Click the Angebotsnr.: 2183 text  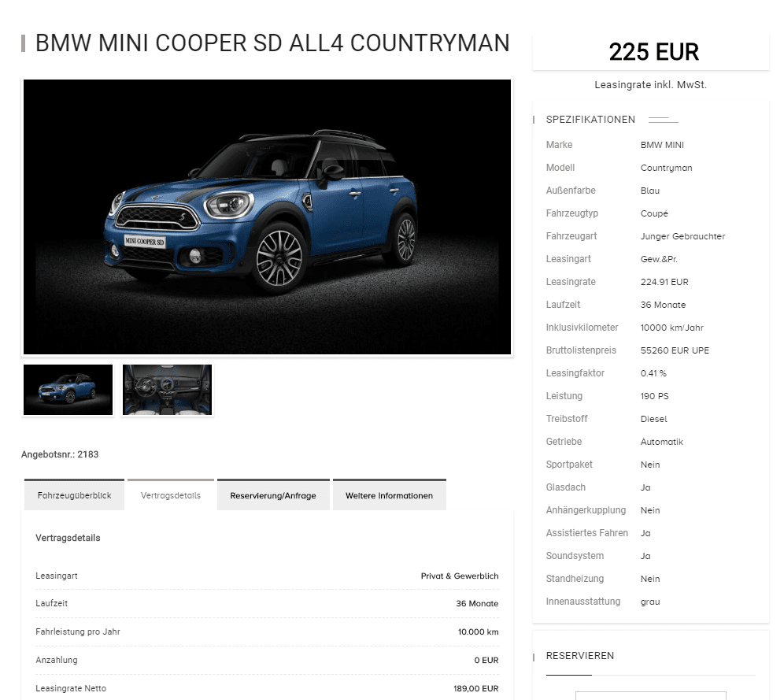(60, 454)
